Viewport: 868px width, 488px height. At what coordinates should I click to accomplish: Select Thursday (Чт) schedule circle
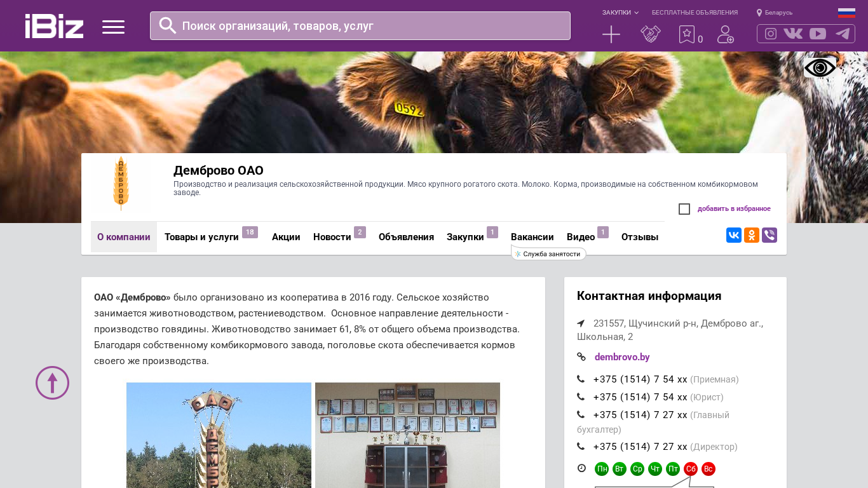[655, 469]
